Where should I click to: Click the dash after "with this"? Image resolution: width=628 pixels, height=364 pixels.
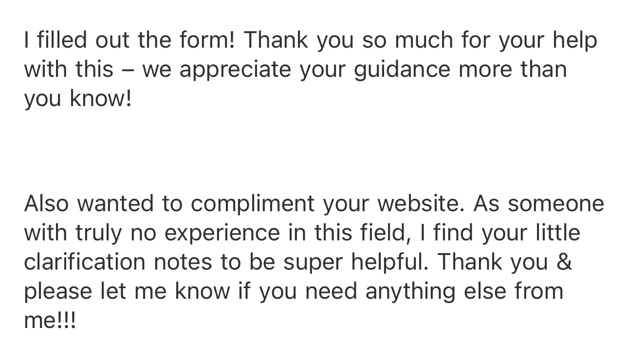[x=128, y=70]
